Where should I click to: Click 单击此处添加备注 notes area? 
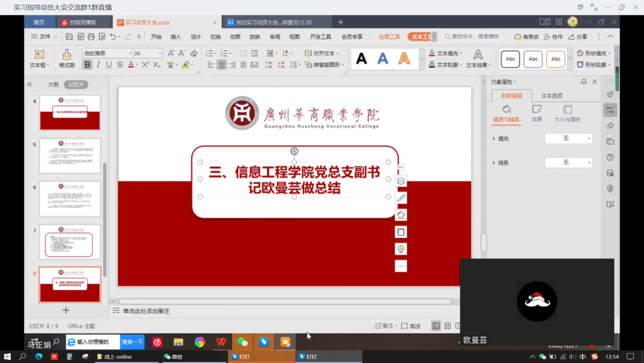[x=146, y=311]
